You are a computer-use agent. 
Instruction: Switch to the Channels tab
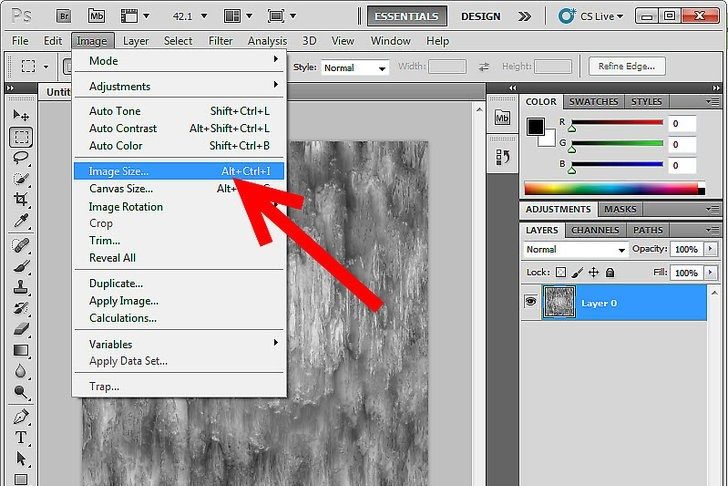tap(595, 230)
